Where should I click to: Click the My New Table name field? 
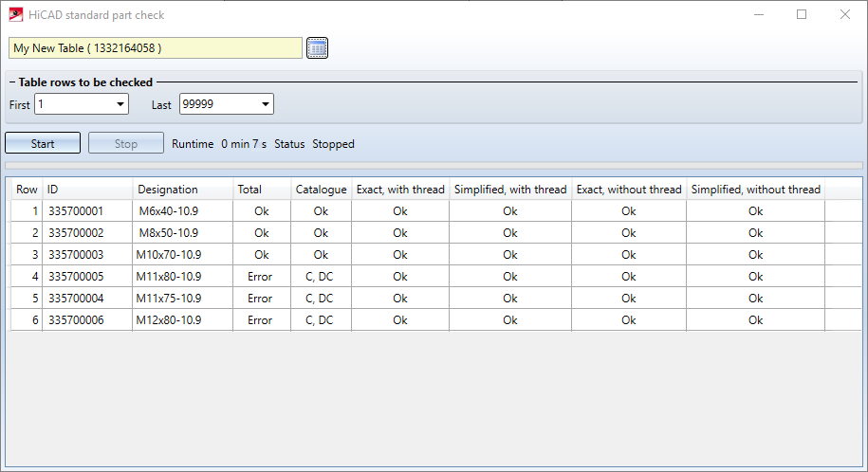156,48
